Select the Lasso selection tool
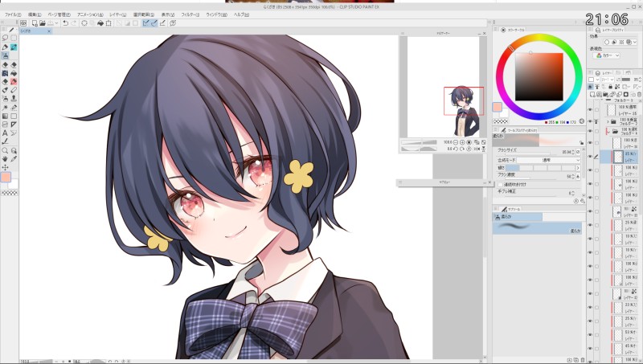Viewport: 643px width, 364px height. coord(5,38)
